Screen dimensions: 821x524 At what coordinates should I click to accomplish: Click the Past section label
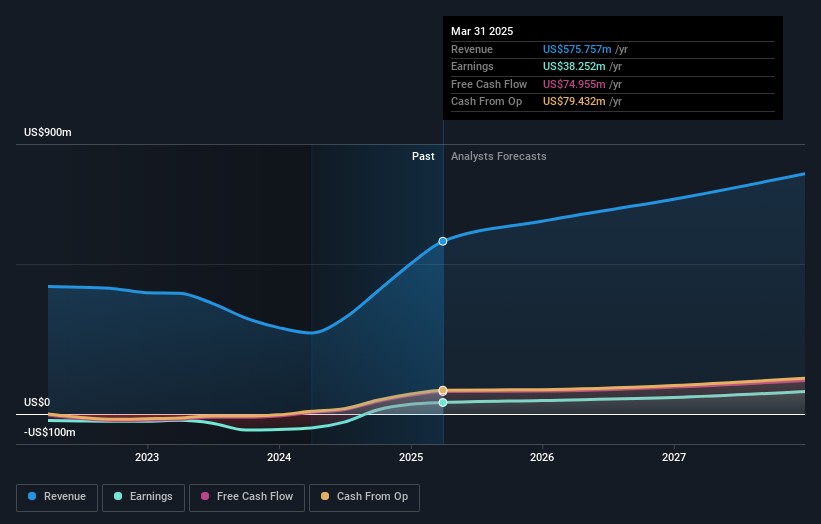coord(423,157)
